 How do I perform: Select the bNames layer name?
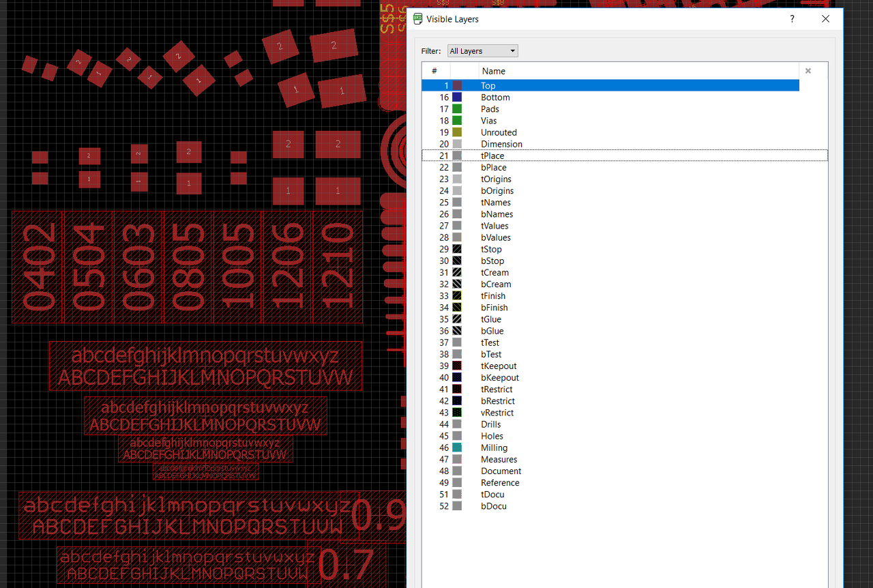click(x=497, y=214)
